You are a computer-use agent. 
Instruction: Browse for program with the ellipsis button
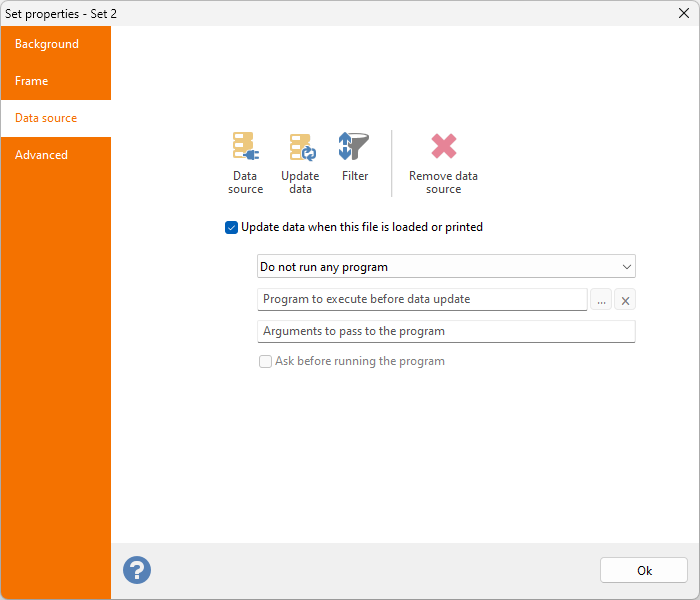(x=601, y=300)
